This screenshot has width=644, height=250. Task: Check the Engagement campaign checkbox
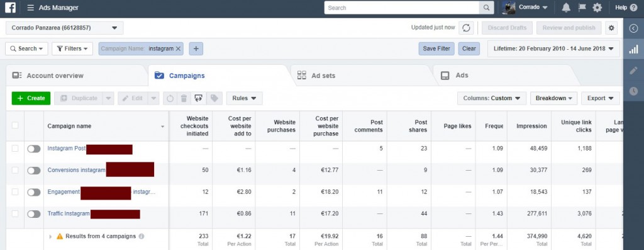[x=15, y=191]
